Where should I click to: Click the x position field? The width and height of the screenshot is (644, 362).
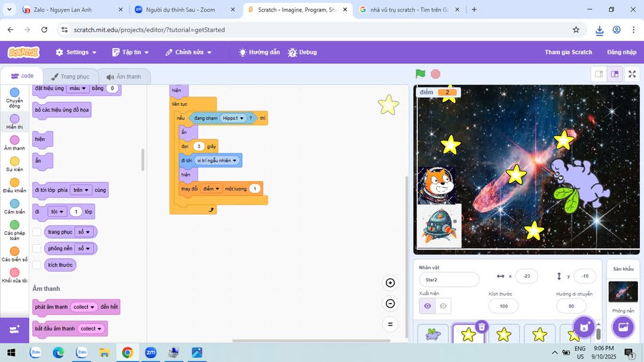point(527,276)
